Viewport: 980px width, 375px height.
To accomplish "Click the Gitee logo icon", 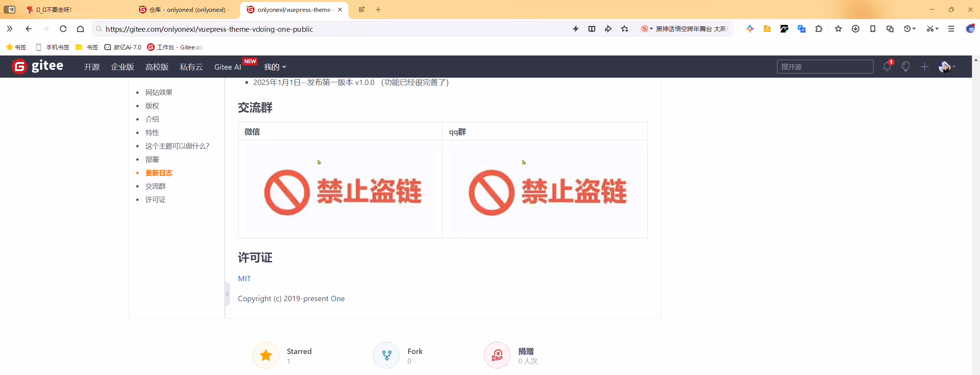I will click(x=19, y=67).
